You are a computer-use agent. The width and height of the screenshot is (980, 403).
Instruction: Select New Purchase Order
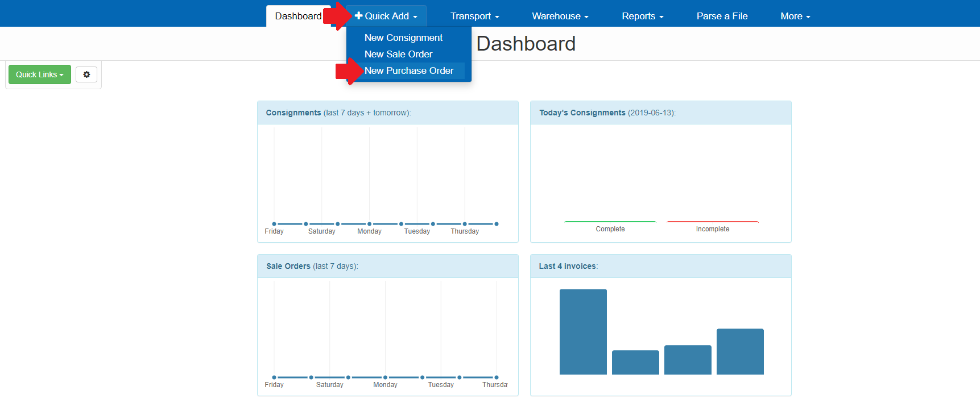[x=409, y=70]
